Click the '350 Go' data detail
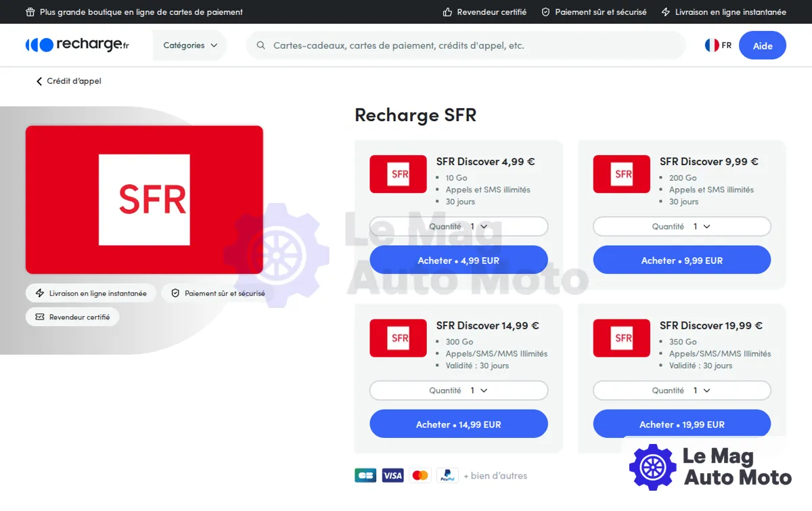Image resolution: width=812 pixels, height=511 pixels. point(683,342)
